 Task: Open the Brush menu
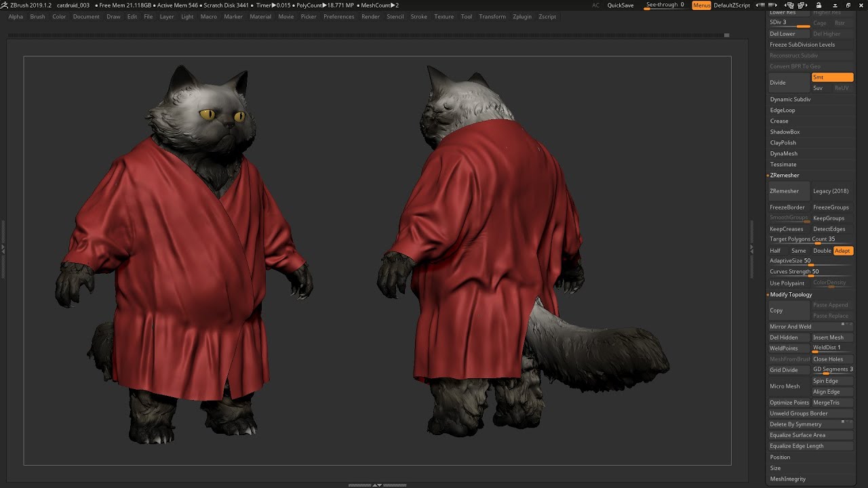(x=38, y=16)
